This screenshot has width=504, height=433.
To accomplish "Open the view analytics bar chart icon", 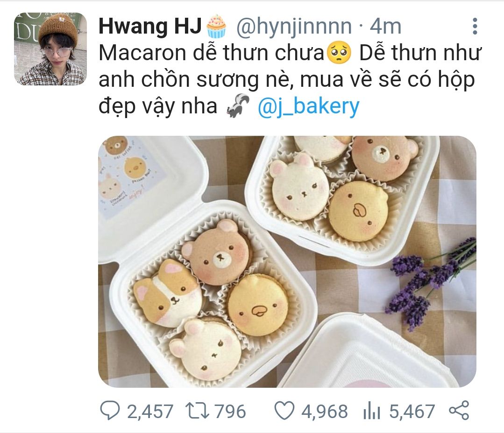I will point(371,411).
